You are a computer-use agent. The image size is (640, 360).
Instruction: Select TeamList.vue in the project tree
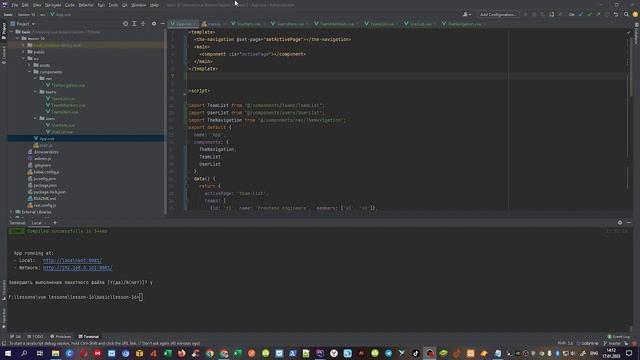point(60,99)
